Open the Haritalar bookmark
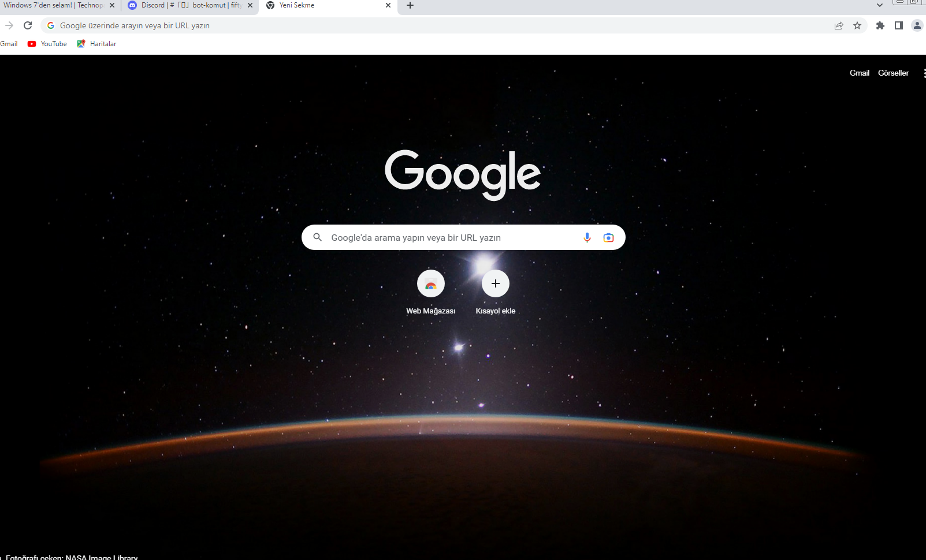This screenshot has height=560, width=926. [x=96, y=44]
